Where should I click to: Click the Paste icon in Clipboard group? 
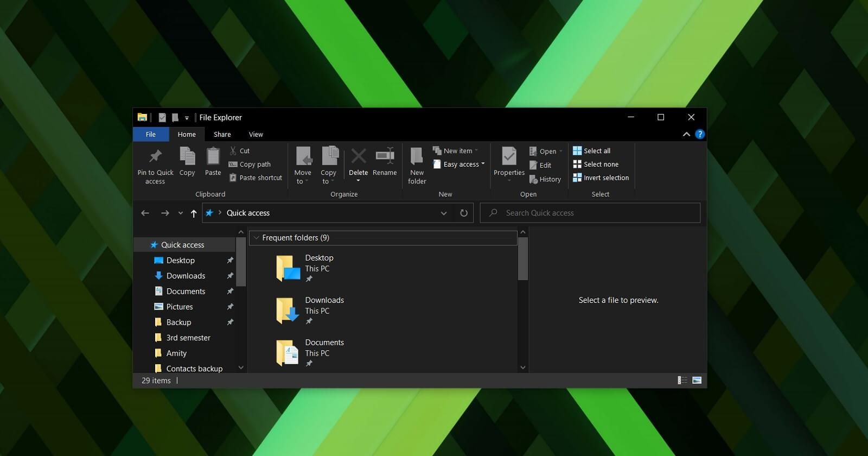[213, 157]
